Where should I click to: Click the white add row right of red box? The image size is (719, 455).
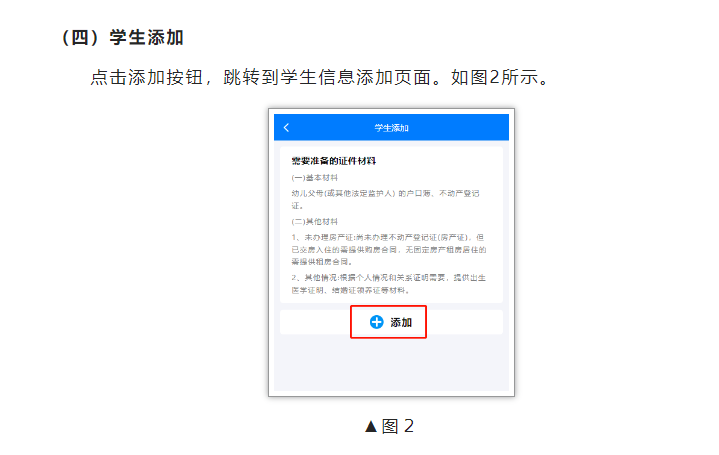pos(465,322)
